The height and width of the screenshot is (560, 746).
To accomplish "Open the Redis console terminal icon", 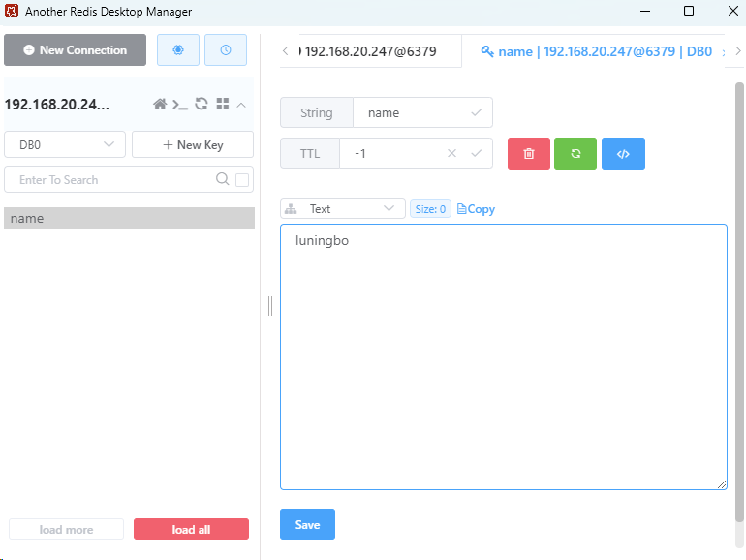I will click(x=180, y=105).
